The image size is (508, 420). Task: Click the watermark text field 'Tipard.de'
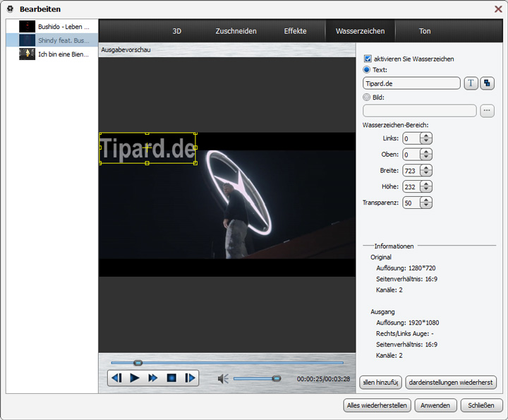[411, 83]
